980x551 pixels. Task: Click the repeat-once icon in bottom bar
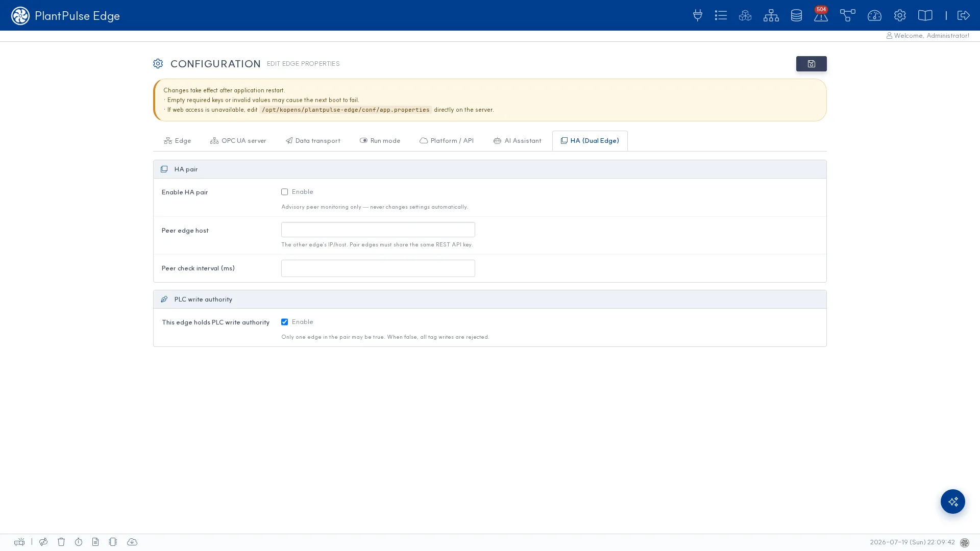coord(43,542)
